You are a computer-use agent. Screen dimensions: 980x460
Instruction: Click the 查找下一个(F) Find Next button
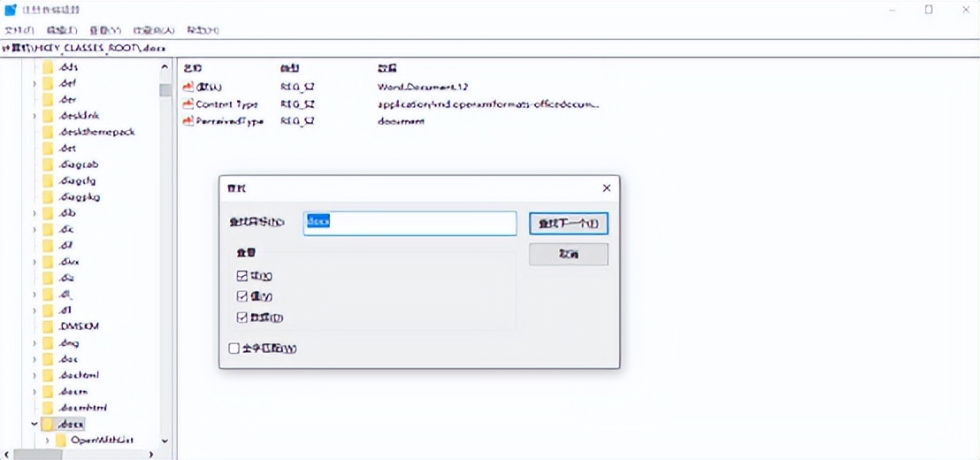[x=569, y=223]
